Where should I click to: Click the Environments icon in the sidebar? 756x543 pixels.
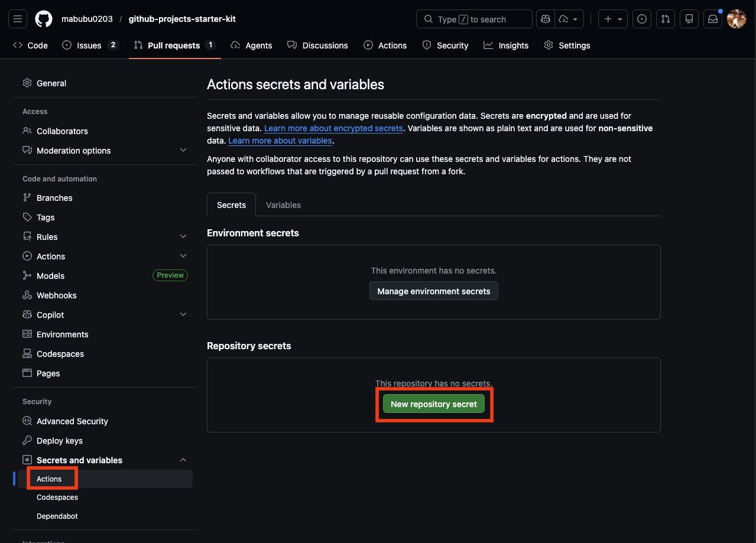tap(27, 334)
